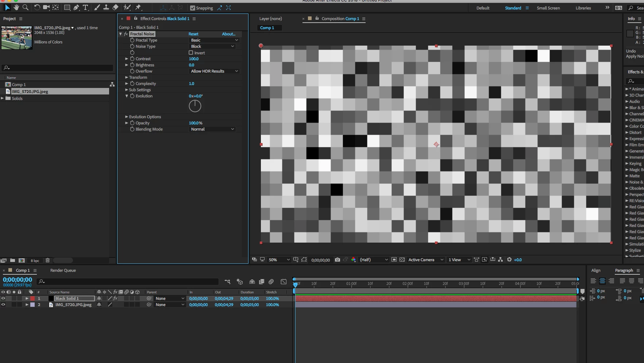Select the Roto Brush tool
644x363 pixels.
[127, 7]
